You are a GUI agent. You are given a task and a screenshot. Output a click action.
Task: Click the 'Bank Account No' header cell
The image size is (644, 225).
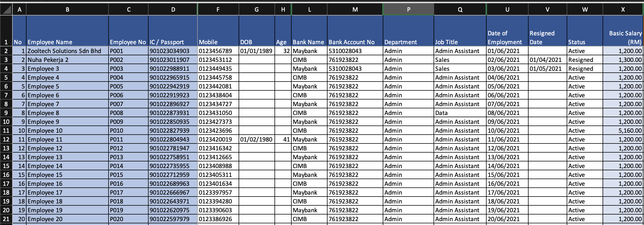coord(355,31)
